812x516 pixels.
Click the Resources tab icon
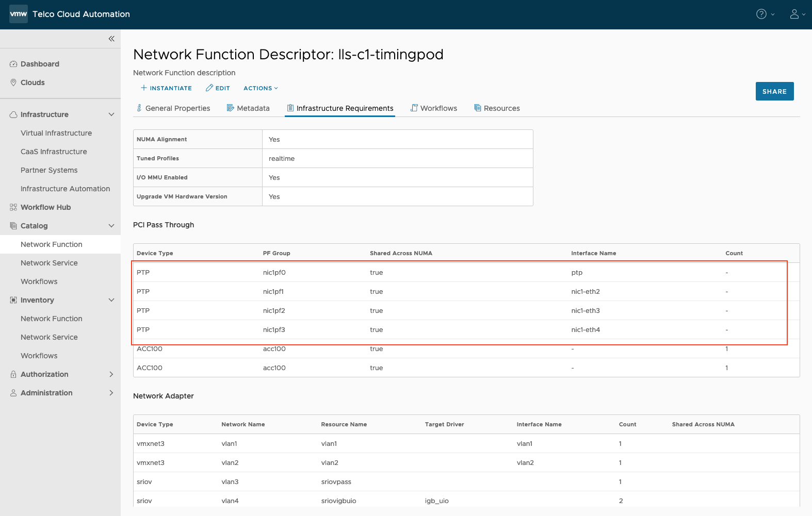478,108
